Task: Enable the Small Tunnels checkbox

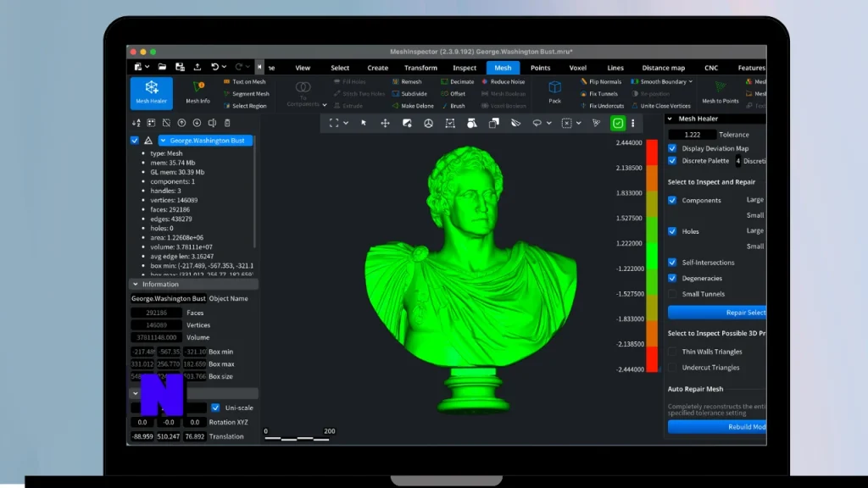Action: pyautogui.click(x=672, y=294)
